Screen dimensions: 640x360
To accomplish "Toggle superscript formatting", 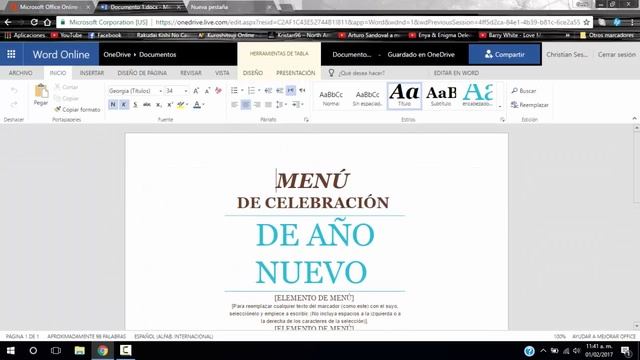I will 170,104.
